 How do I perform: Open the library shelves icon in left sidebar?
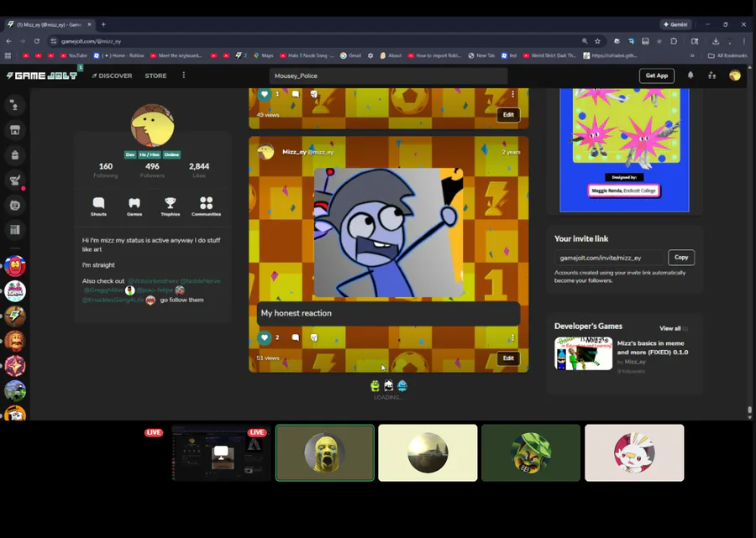click(x=15, y=230)
